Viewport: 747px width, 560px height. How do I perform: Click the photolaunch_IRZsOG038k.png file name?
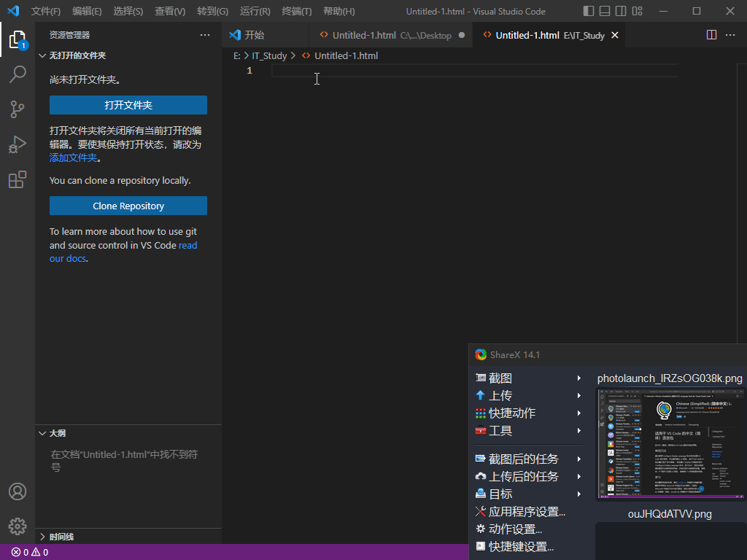tap(670, 378)
